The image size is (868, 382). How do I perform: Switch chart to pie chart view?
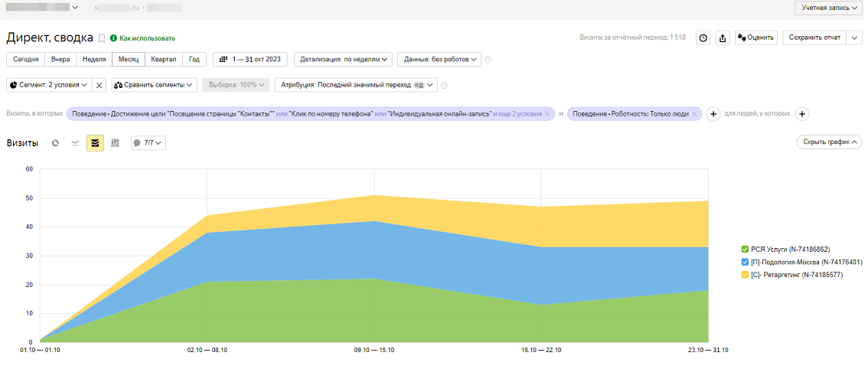pos(56,143)
